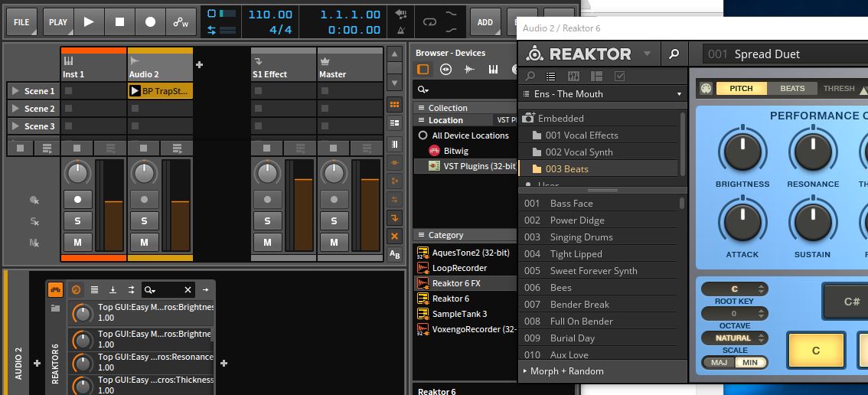Stop clips on Inst 1 track
Screen dimensions: 868x395
pos(77,148)
